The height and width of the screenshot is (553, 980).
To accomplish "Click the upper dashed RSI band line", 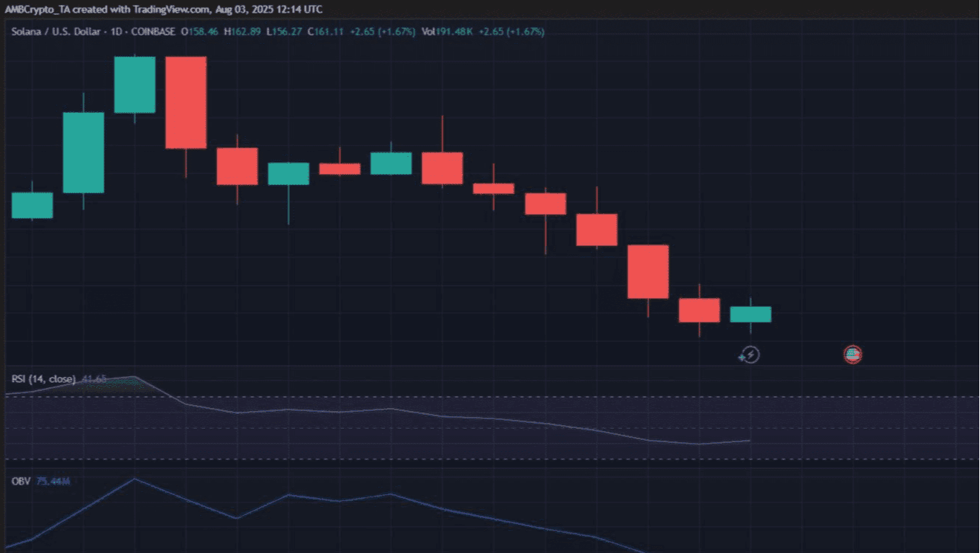I will pos(490,397).
